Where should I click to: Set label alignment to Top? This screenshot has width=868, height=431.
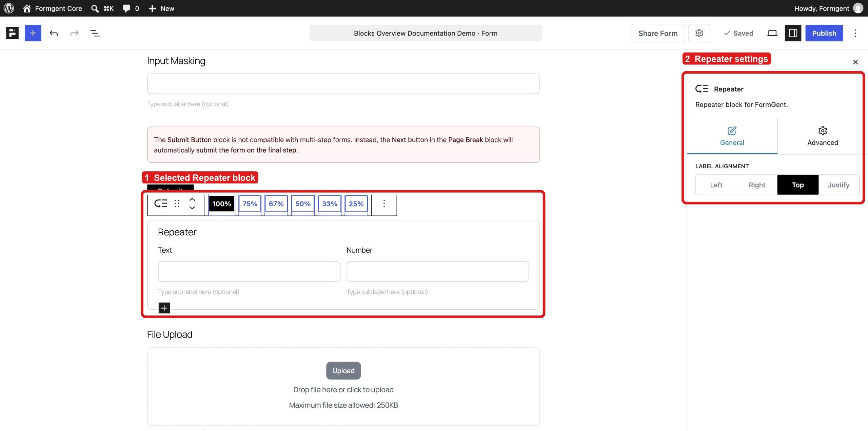(798, 185)
